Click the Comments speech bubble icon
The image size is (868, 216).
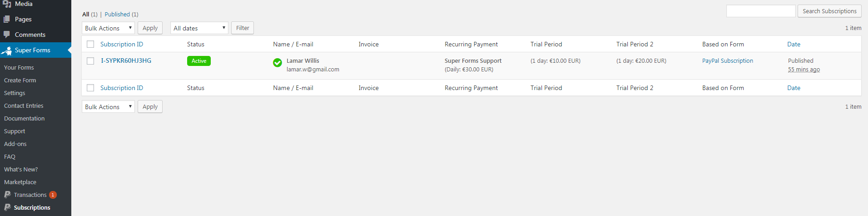click(x=7, y=35)
